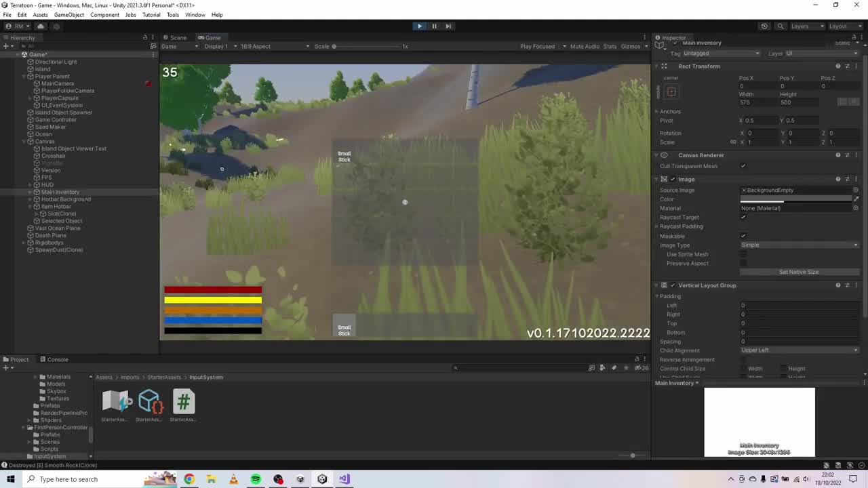Screen dimensions: 868x488
Task: Toggle the Raycast Target checkbox
Action: pos(743,217)
